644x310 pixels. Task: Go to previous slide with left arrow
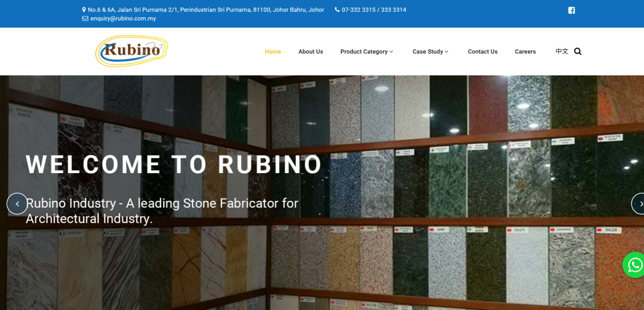pos(17,203)
